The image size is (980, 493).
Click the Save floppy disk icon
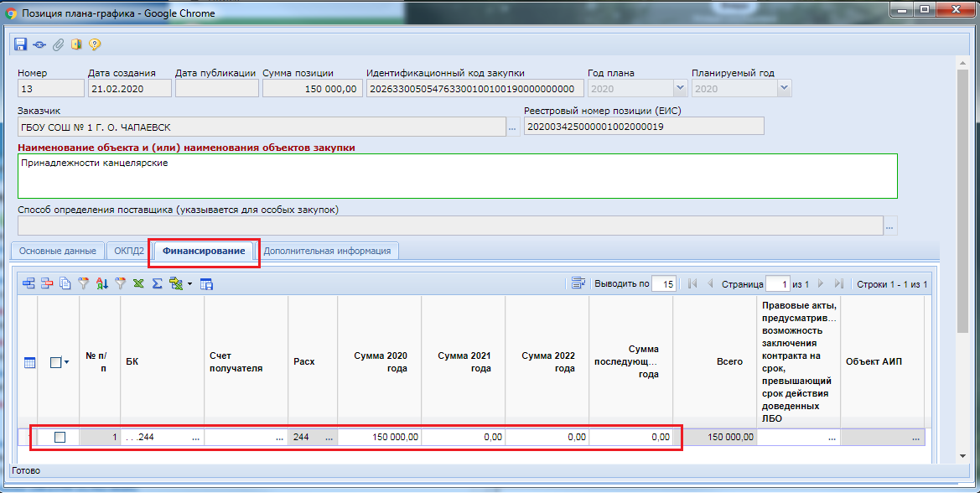[20, 44]
